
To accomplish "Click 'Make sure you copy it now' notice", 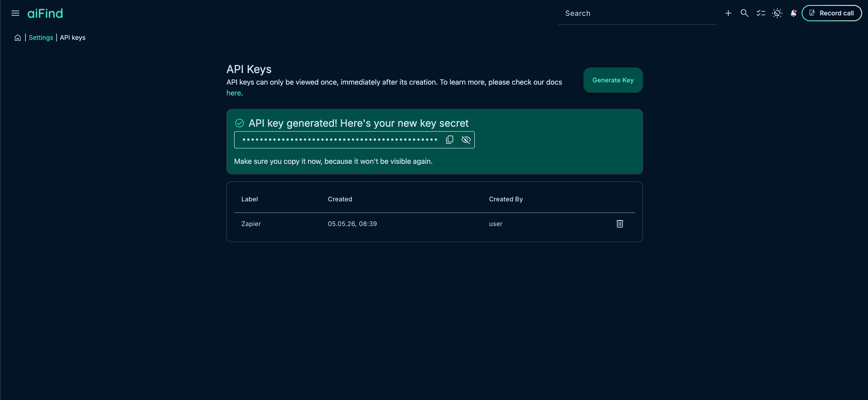I will (x=333, y=161).
